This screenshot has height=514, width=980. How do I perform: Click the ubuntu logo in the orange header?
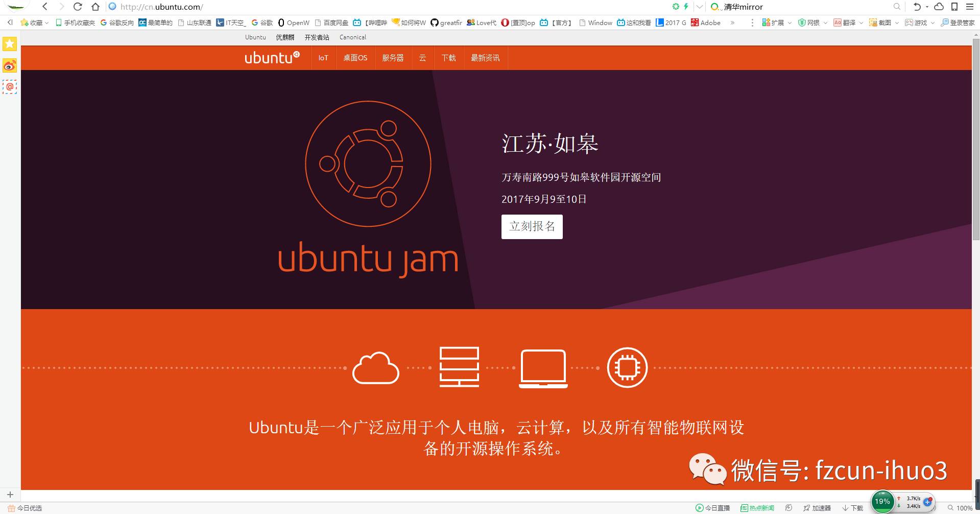pos(272,57)
